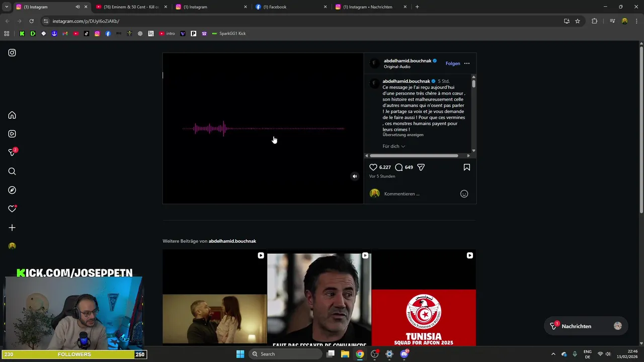Viewport: 644px width, 362px height.
Task: Open the Reels icon in the sidebar
Action: (12, 134)
